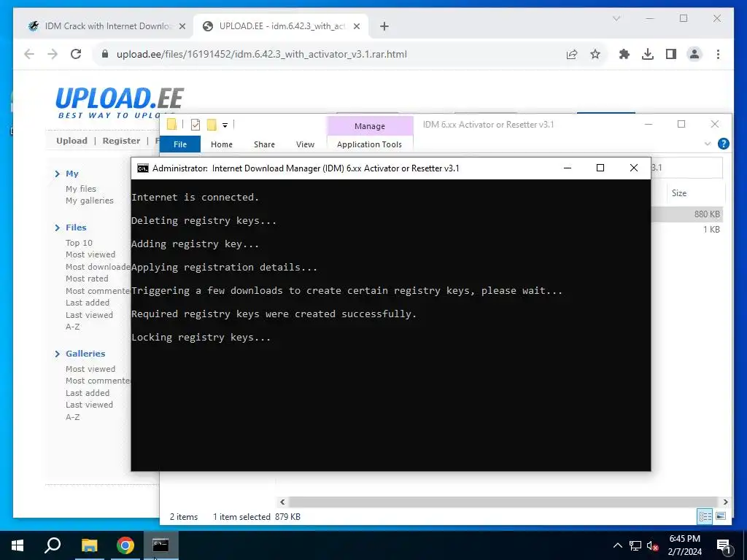747x560 pixels.
Task: Open Chrome profile avatar
Action: coord(694,54)
